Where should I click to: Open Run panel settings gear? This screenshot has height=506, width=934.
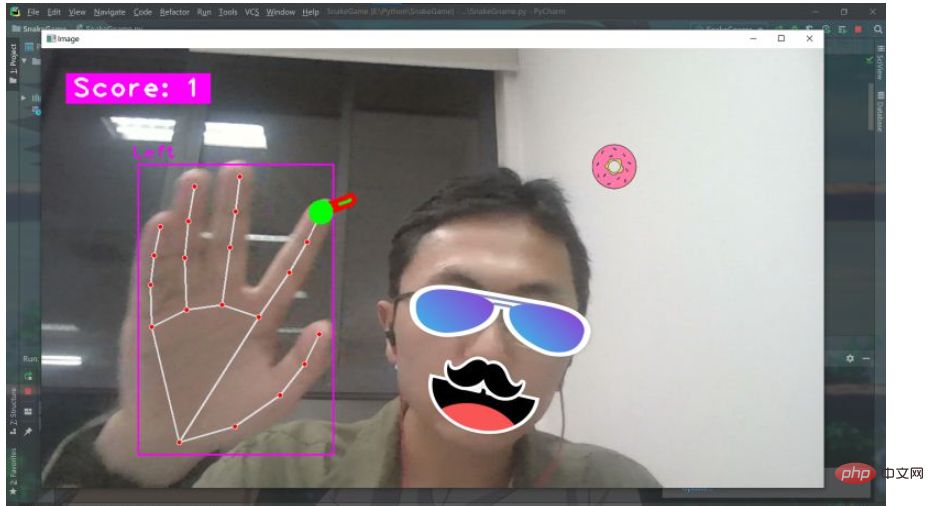[x=850, y=358]
